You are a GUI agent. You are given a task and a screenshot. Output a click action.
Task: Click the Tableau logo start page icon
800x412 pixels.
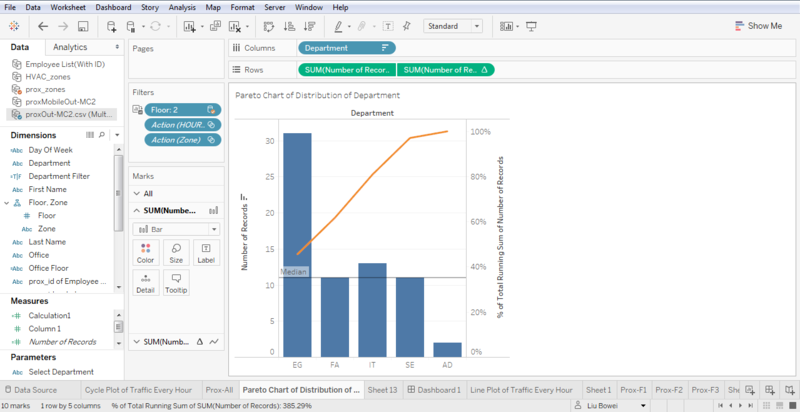15,27
